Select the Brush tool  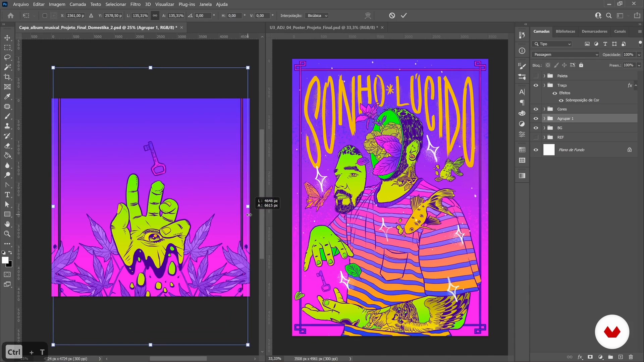7,116
